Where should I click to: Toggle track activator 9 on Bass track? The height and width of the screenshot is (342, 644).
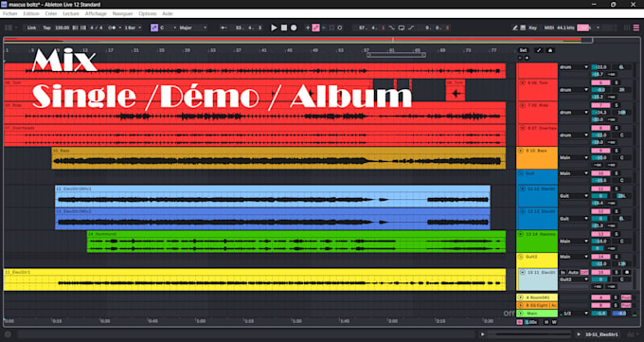(600, 151)
